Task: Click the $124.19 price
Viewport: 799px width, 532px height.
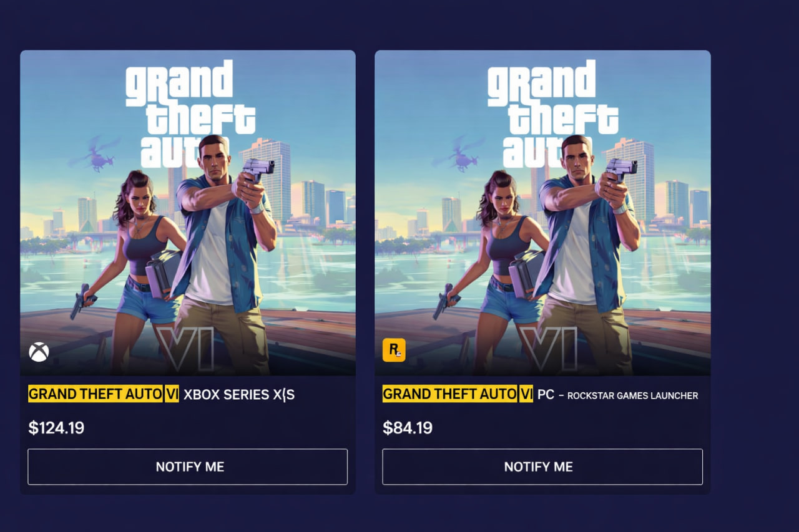Action: point(56,428)
